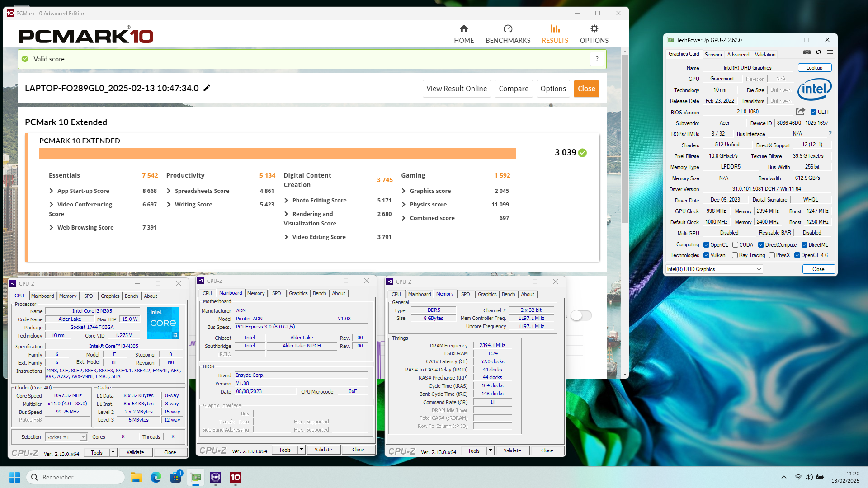Click Close button at bottom of GPU-Z
This screenshot has width=868, height=488.
pyautogui.click(x=818, y=269)
